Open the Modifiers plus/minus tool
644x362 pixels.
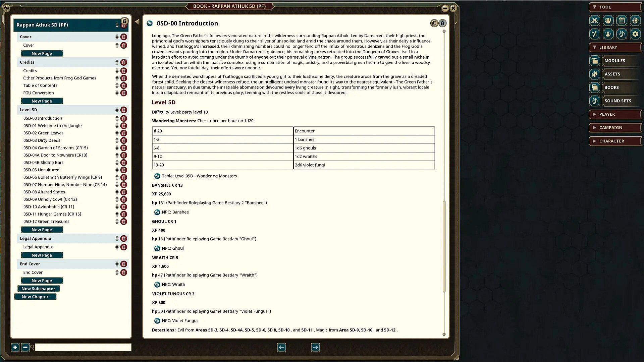595,34
